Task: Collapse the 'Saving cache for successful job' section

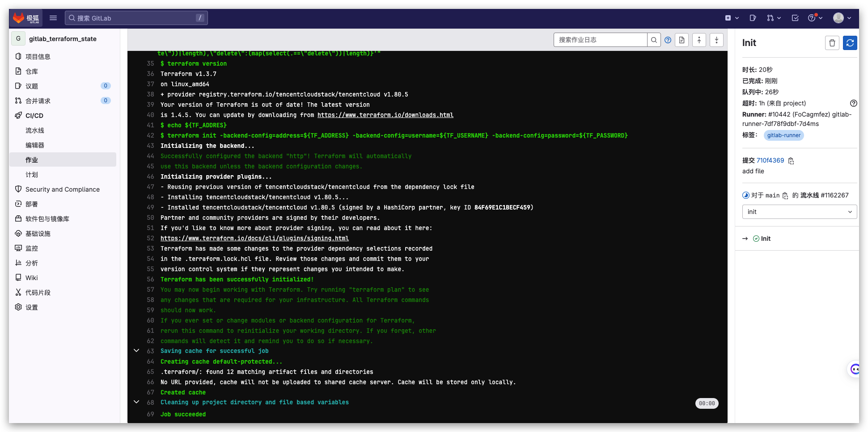Action: pos(136,351)
